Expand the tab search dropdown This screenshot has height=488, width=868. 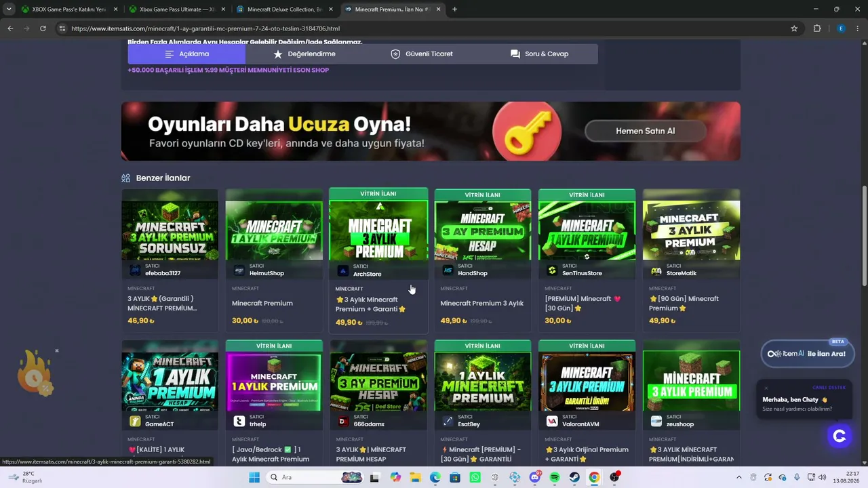coord(9,9)
